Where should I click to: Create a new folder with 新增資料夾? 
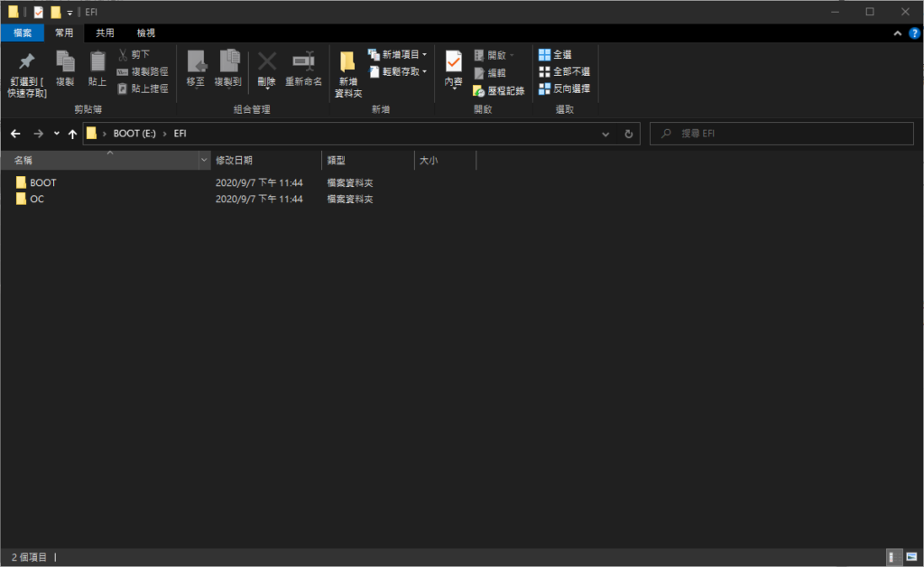[x=347, y=72]
